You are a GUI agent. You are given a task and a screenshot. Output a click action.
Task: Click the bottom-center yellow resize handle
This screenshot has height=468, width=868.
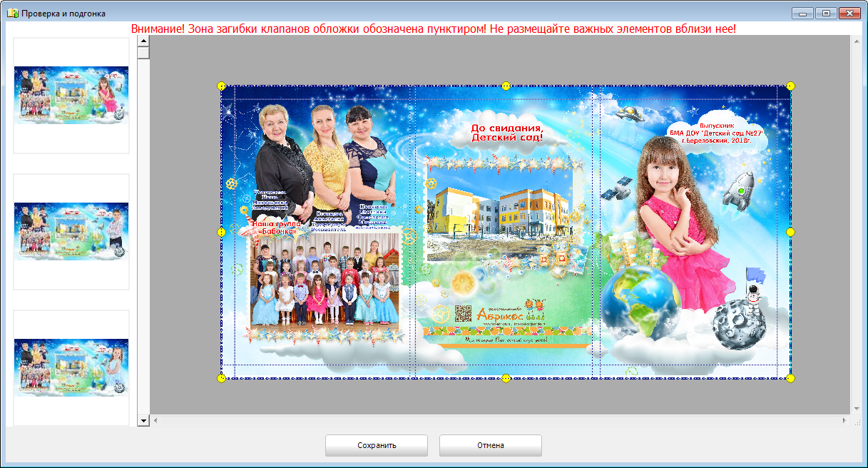506,377
